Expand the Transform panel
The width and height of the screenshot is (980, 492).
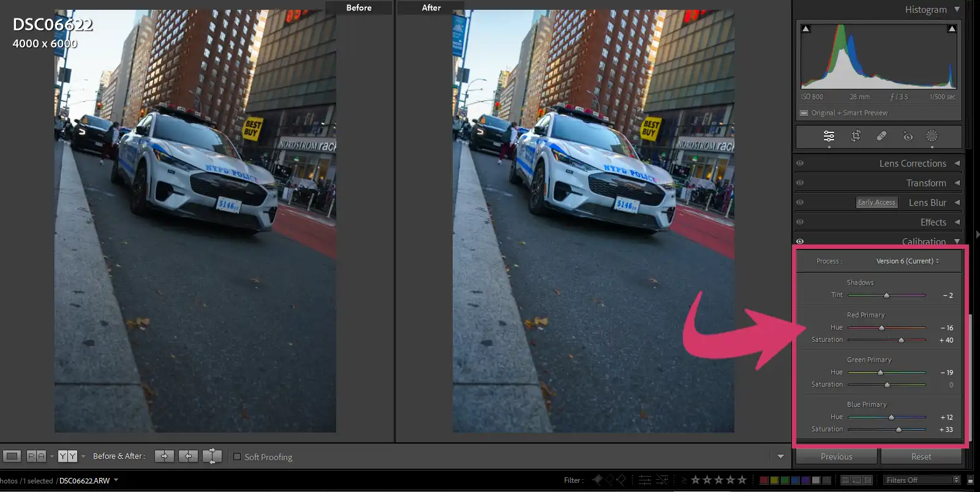tap(926, 183)
